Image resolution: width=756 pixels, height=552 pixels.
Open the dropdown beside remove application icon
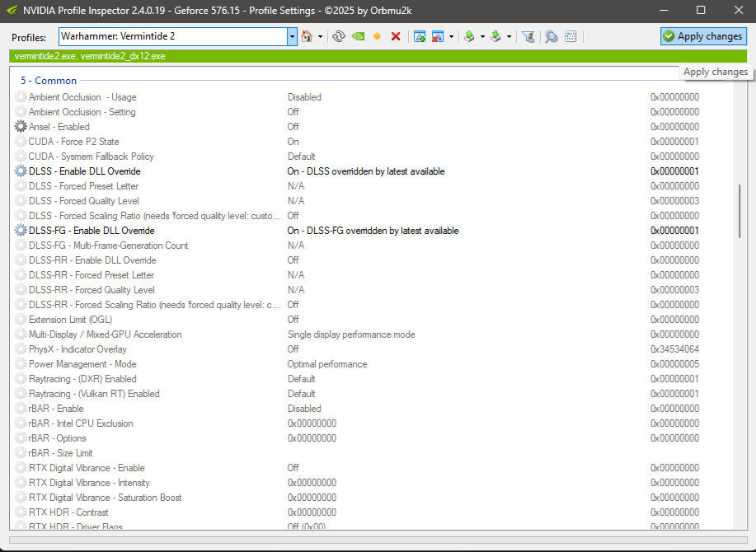pyautogui.click(x=451, y=36)
